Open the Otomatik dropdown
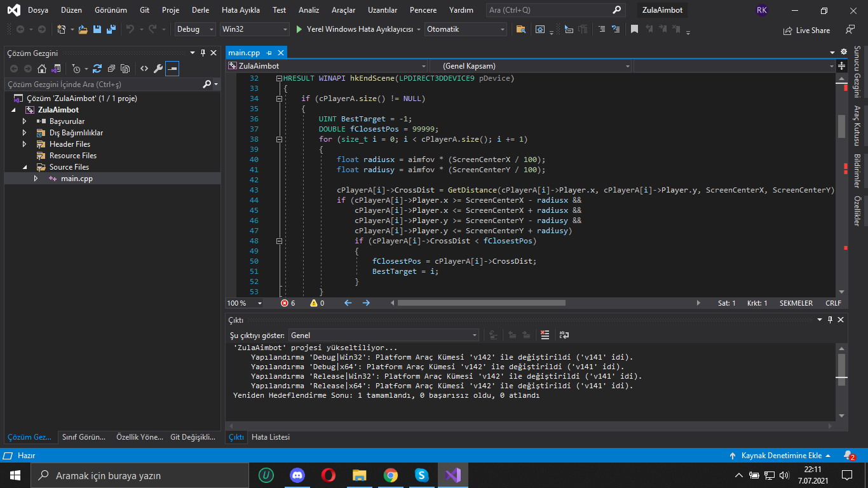Viewport: 868px width, 488px height. pyautogui.click(x=466, y=29)
